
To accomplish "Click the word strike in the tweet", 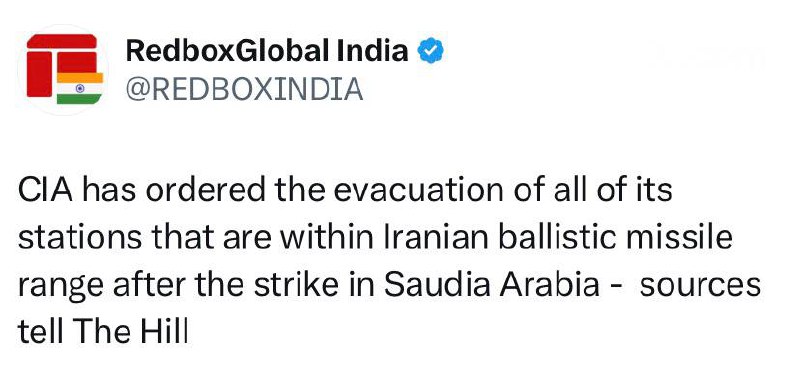I will (296, 286).
